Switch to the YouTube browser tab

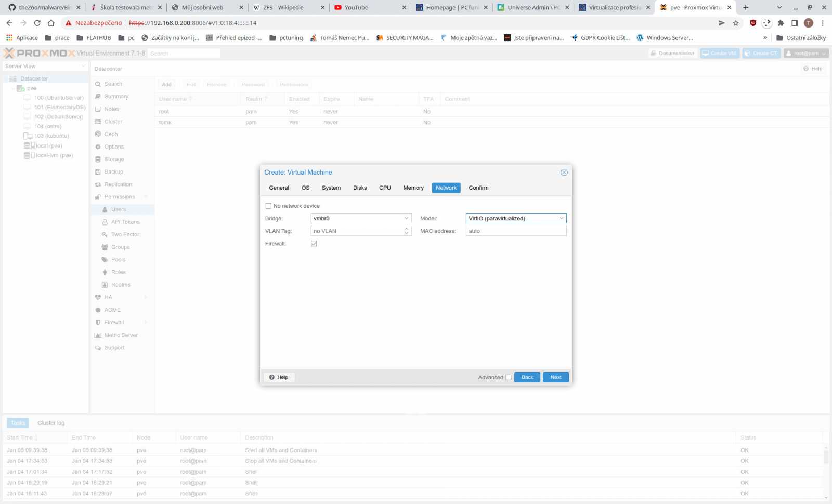pyautogui.click(x=370, y=7)
